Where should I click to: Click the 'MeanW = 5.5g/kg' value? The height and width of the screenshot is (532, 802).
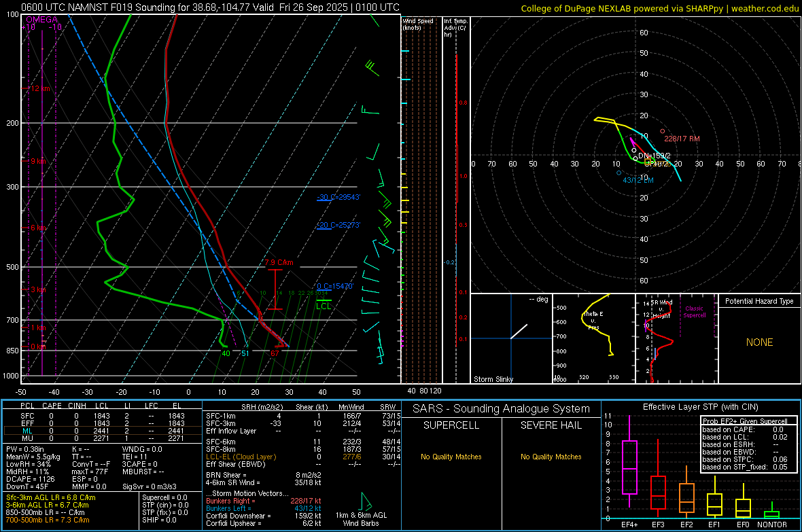click(33, 457)
